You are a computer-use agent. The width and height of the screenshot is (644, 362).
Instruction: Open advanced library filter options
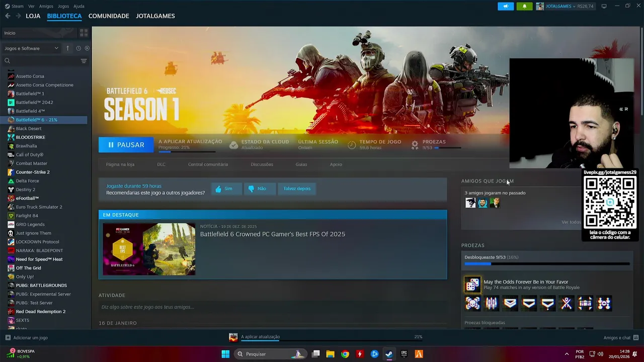coord(84,61)
